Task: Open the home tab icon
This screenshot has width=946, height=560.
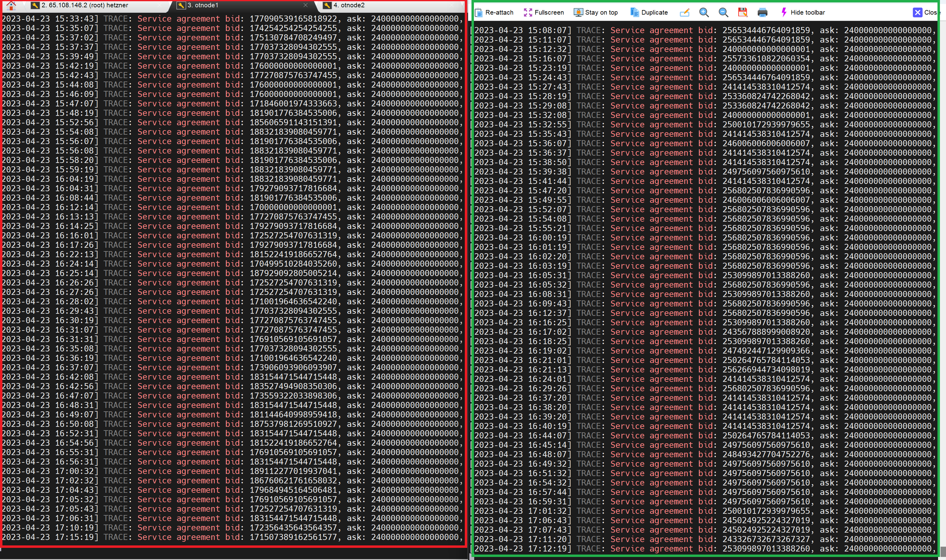Action: [11, 5]
